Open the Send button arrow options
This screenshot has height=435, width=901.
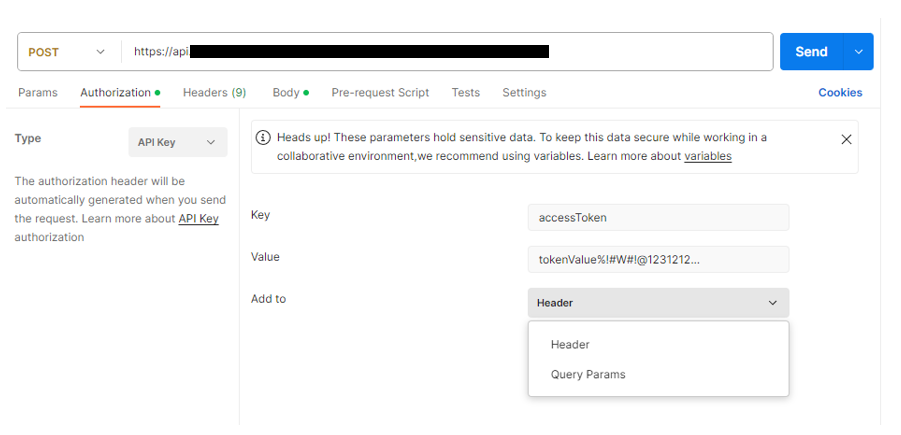click(x=858, y=52)
